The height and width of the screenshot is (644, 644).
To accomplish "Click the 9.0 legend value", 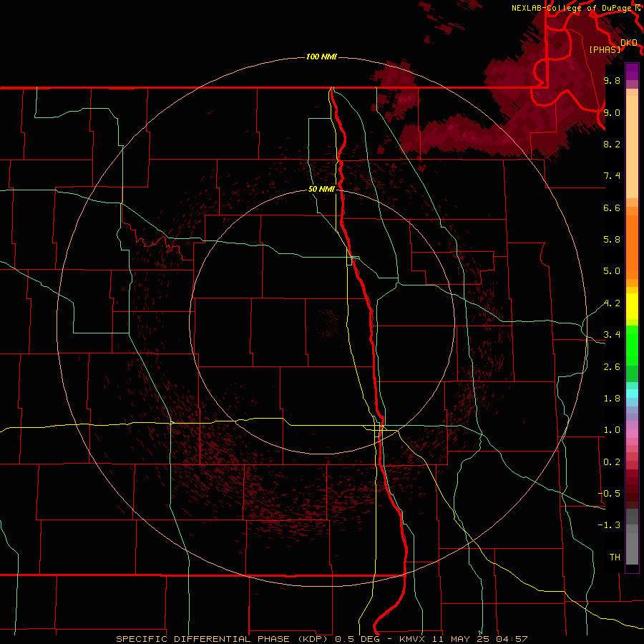I will (x=612, y=112).
